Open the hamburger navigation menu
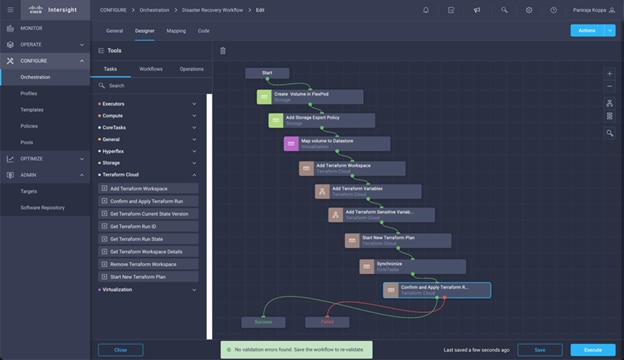Viewport: 624px width, 360px height. tap(10, 10)
